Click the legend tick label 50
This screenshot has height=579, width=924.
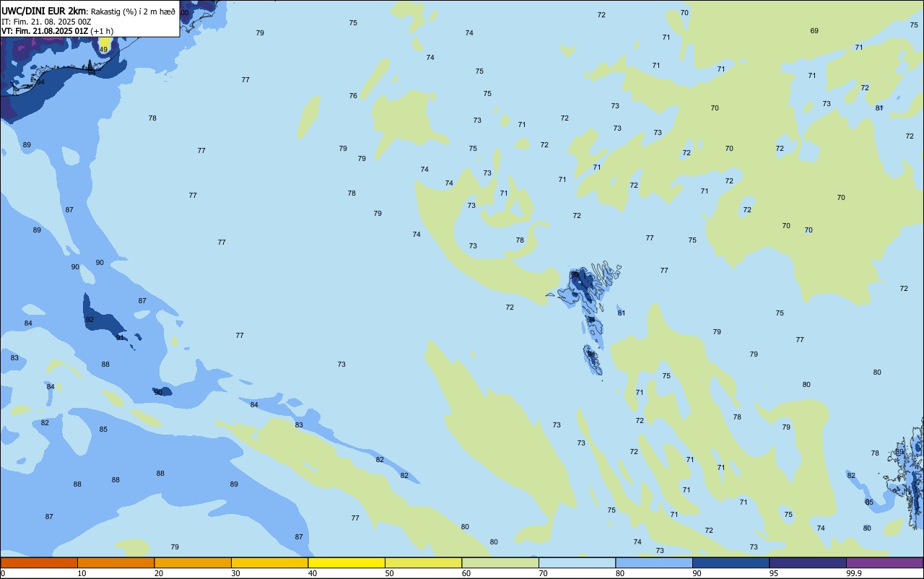(389, 573)
